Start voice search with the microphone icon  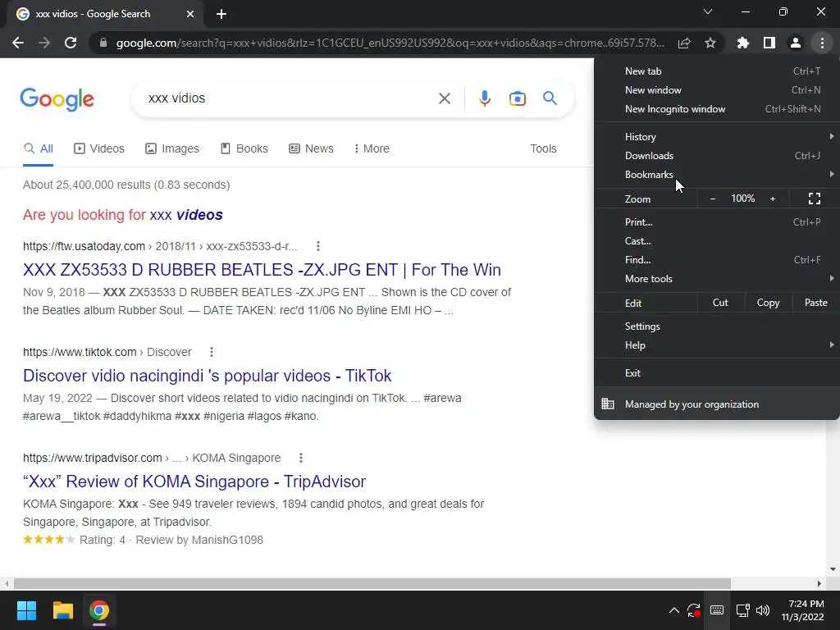click(x=484, y=98)
